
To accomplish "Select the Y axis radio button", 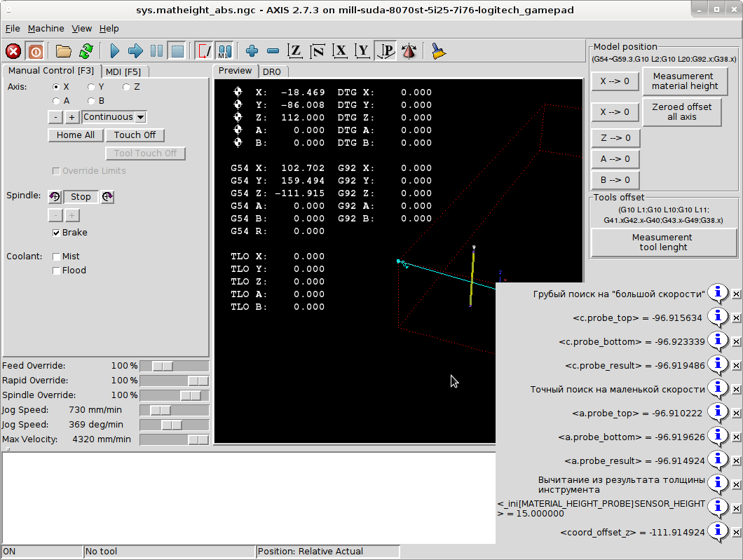I will tap(91, 87).
